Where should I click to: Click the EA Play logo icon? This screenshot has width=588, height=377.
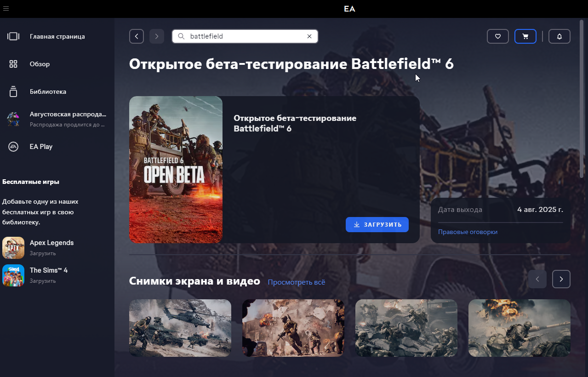pyautogui.click(x=13, y=147)
